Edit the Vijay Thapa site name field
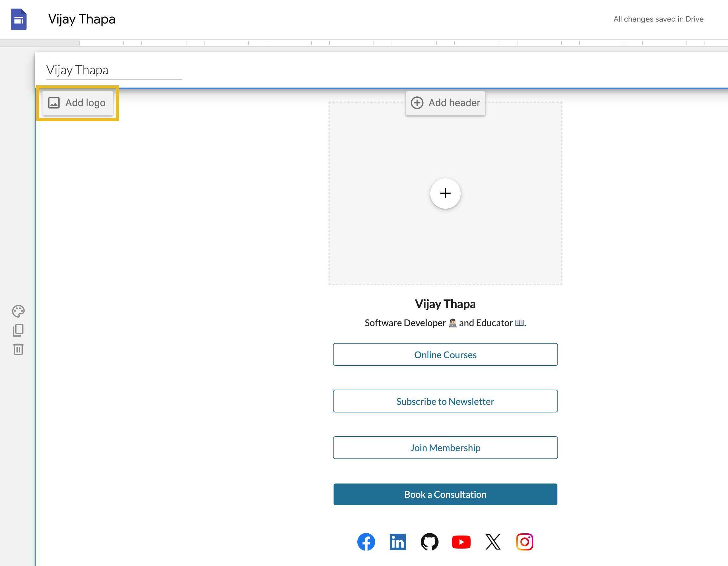The width and height of the screenshot is (728, 566). (x=114, y=70)
